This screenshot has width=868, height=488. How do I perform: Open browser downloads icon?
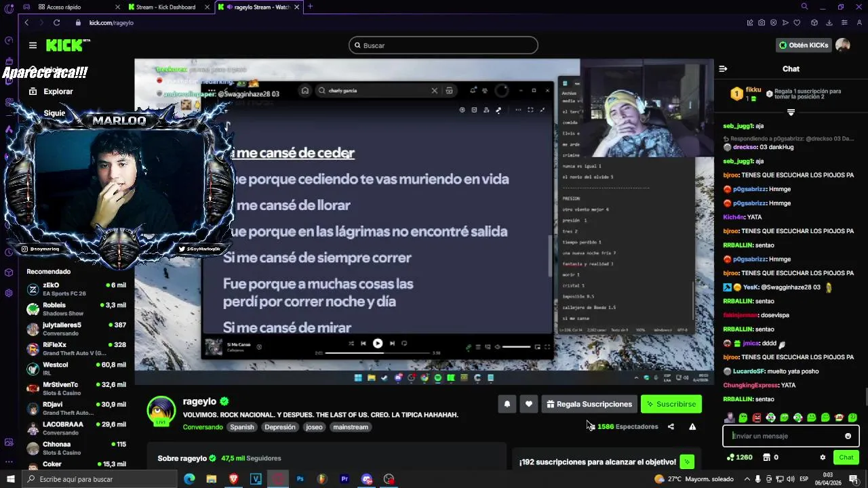tap(829, 22)
